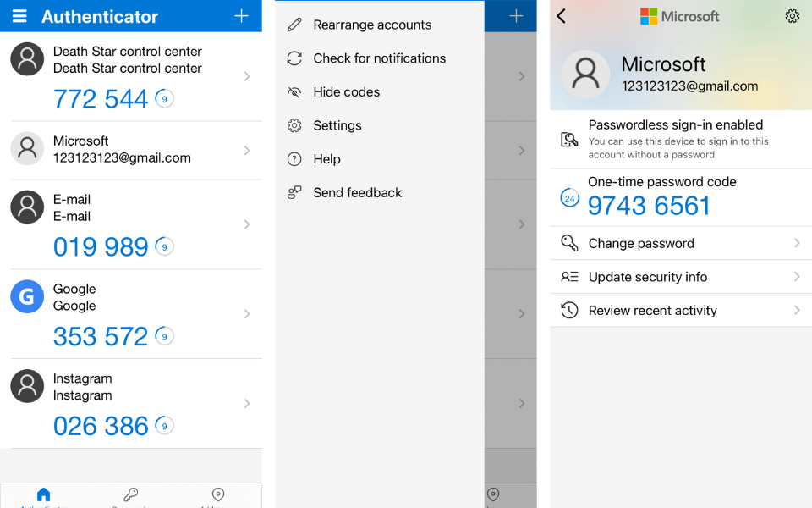Viewport: 812px width, 508px height.
Task: Select the Authenticator home tab icon
Action: [x=44, y=494]
